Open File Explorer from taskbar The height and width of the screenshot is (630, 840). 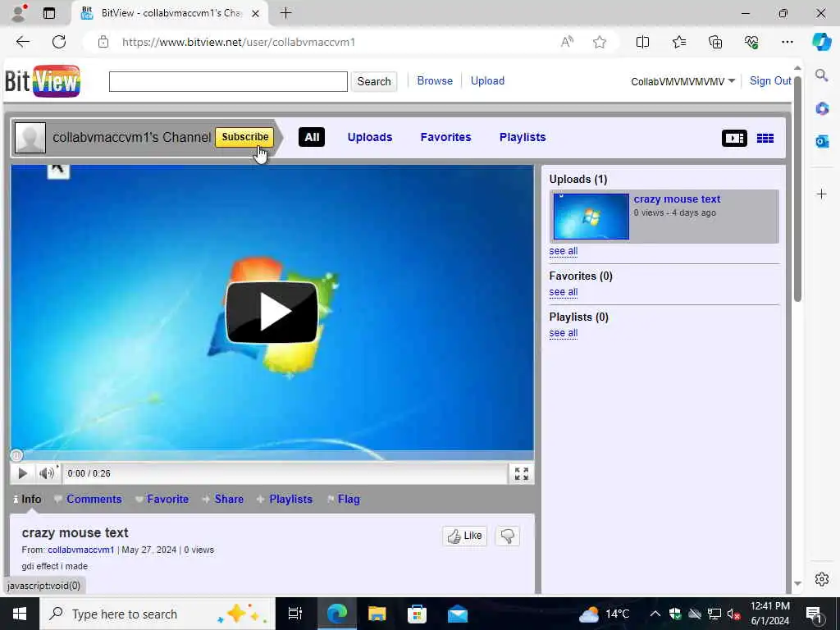coord(377,614)
